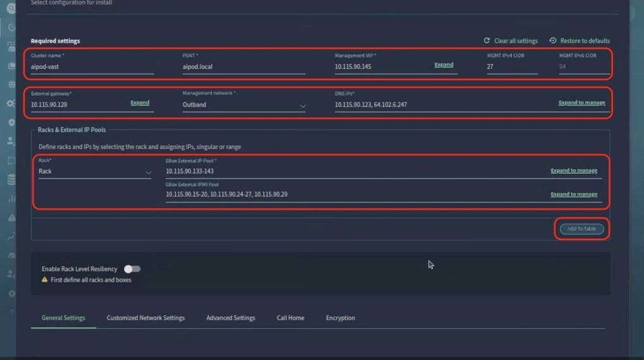Open the grid dashboard icon in the sidebar
This screenshot has width=644, height=360.
[x=11, y=46]
